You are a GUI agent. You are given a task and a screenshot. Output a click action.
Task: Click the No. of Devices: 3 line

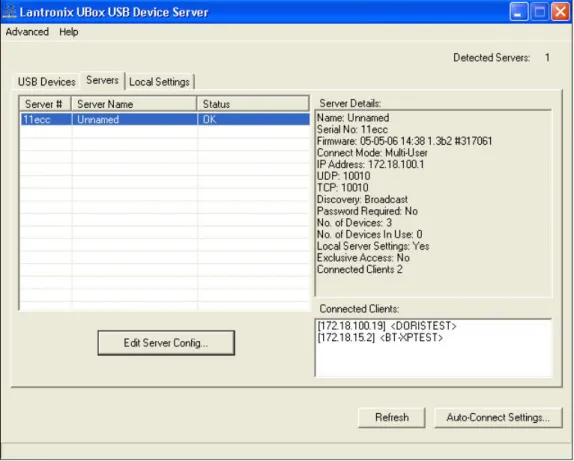click(x=354, y=223)
